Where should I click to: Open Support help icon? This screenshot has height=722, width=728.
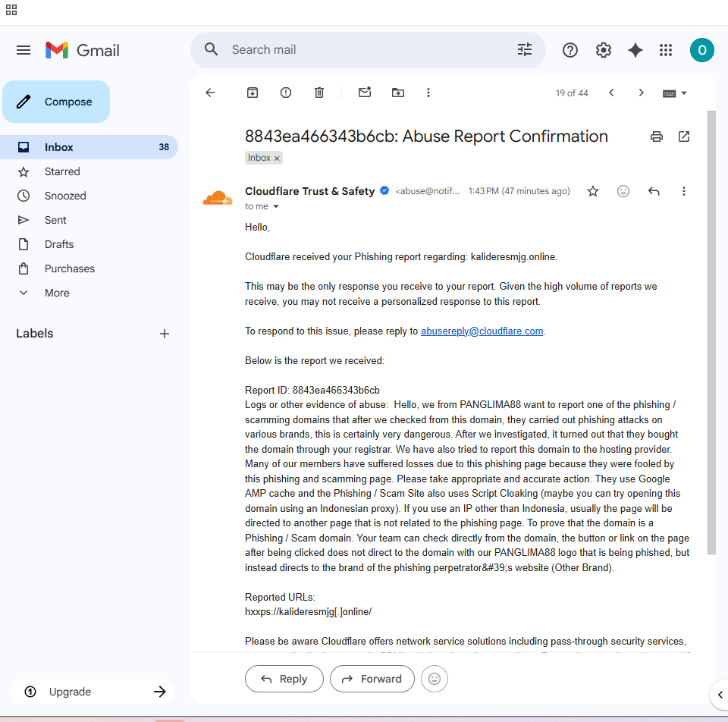coord(570,50)
